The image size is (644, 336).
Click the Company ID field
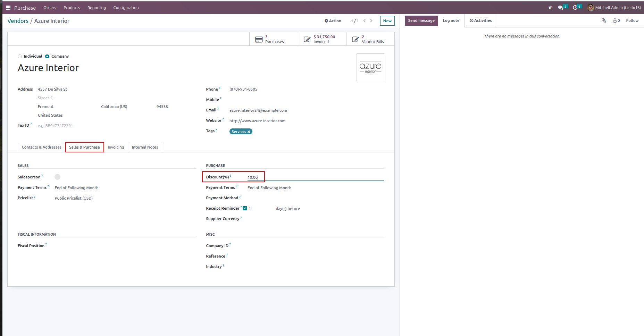click(x=316, y=246)
